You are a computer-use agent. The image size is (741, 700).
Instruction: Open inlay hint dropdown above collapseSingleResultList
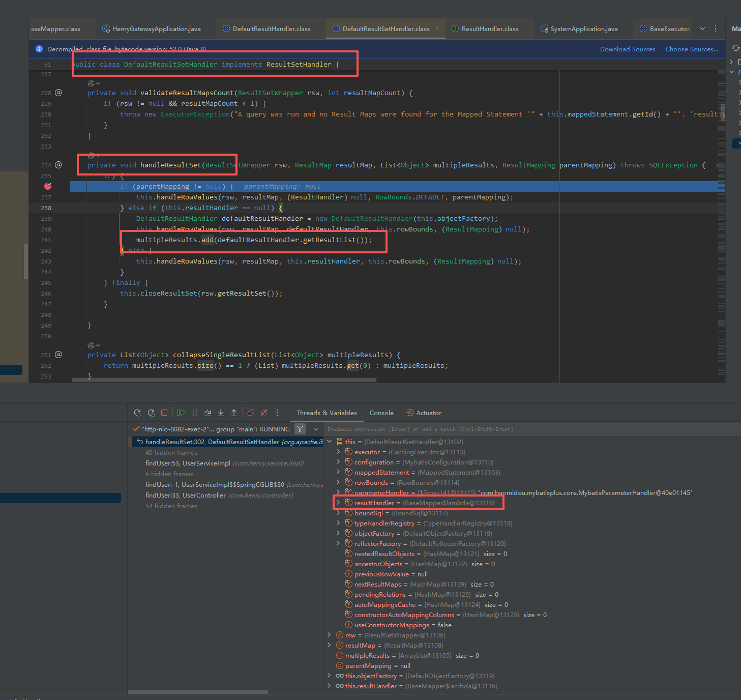click(94, 345)
